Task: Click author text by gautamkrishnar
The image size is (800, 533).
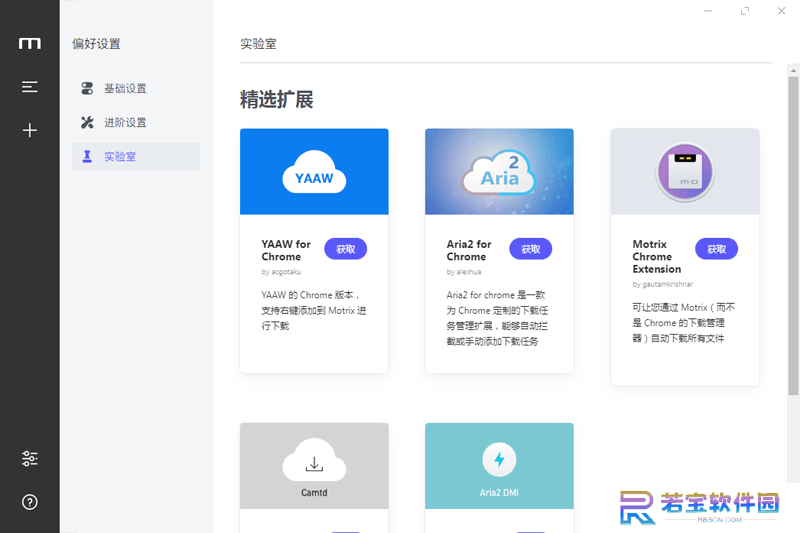Action: coord(662,284)
